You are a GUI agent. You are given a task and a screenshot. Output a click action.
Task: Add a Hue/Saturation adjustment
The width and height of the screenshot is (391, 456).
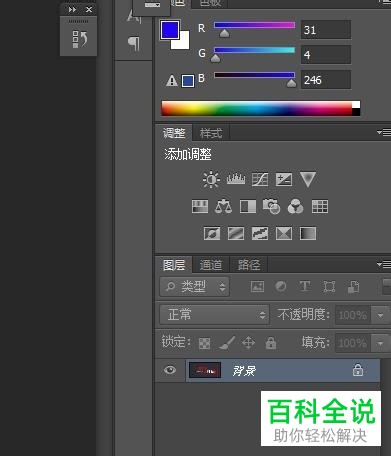200,207
